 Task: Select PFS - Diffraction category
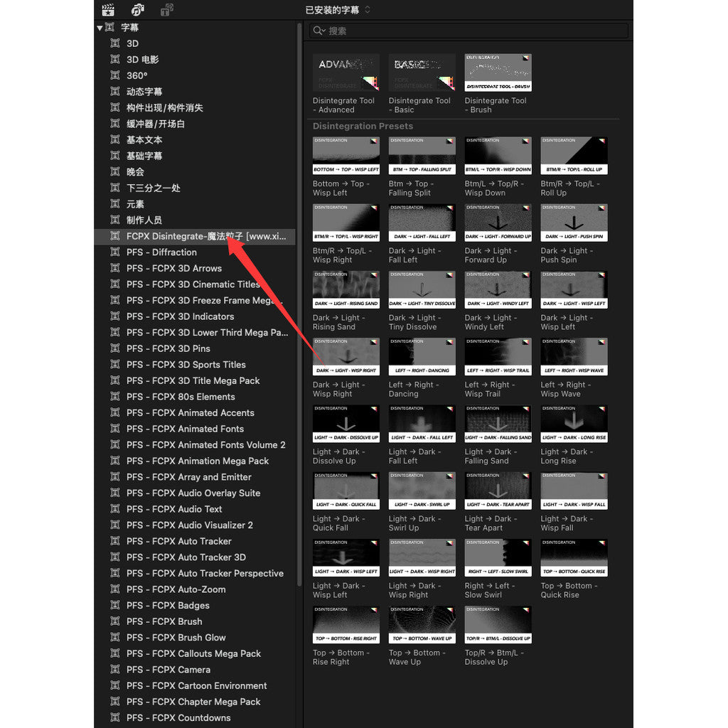coord(195,252)
